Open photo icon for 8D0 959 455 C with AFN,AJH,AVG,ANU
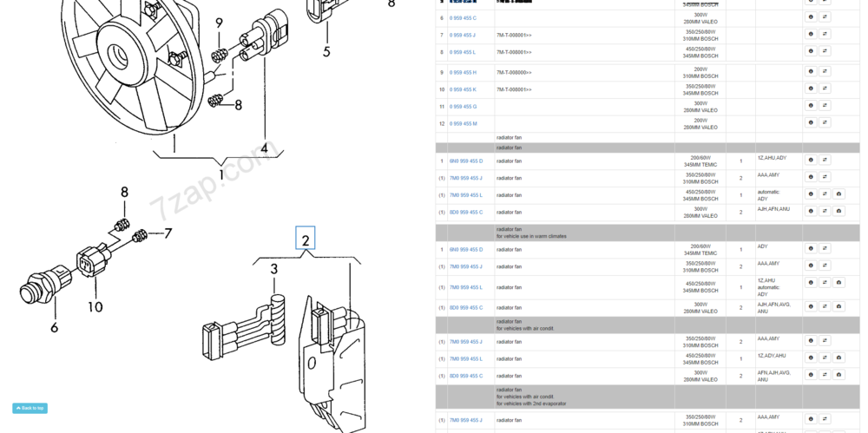The image size is (868, 433). click(838, 375)
